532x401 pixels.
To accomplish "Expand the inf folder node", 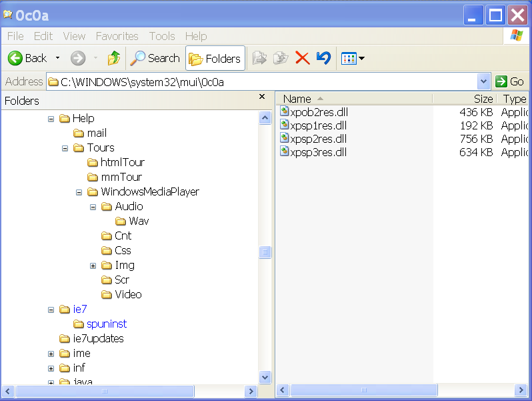I will coord(51,368).
